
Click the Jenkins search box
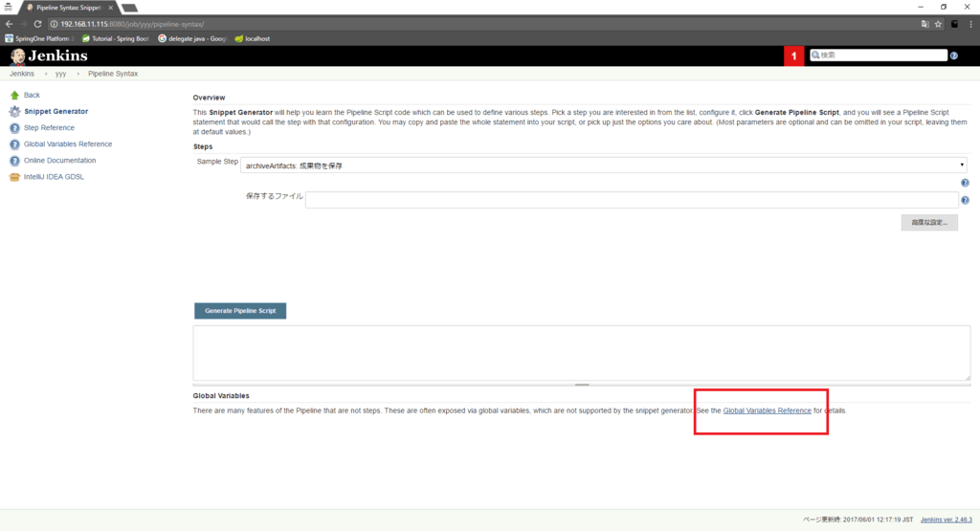click(880, 55)
